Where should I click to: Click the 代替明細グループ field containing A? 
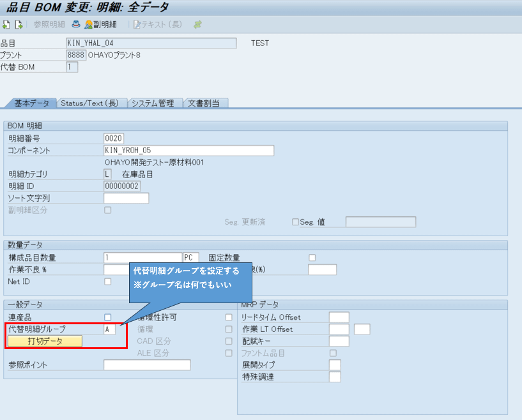click(110, 329)
